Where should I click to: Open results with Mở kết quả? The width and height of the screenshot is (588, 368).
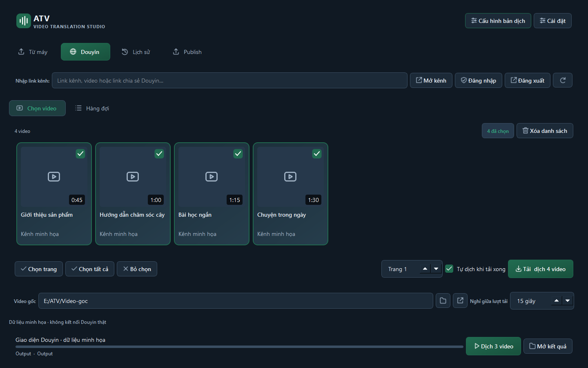[548, 346]
